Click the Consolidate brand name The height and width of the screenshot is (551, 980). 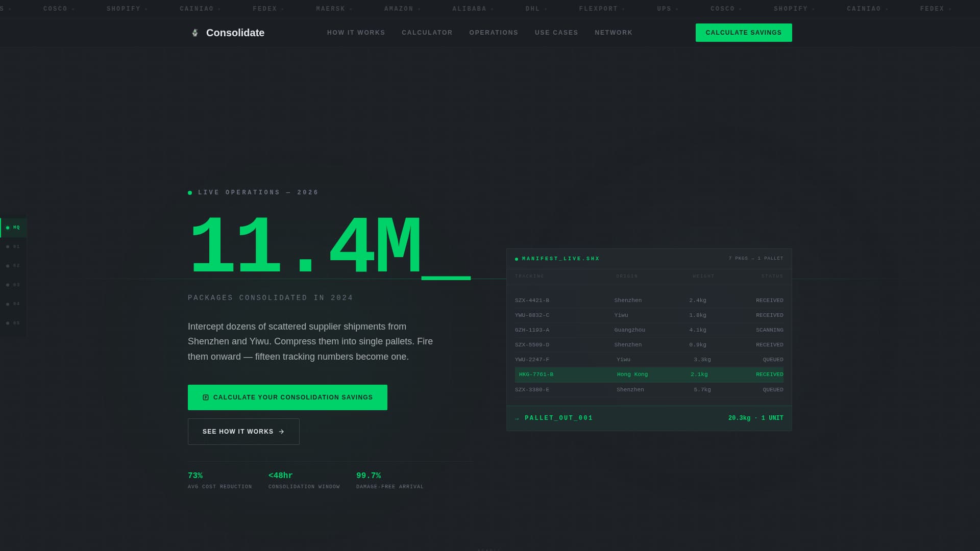tap(235, 33)
